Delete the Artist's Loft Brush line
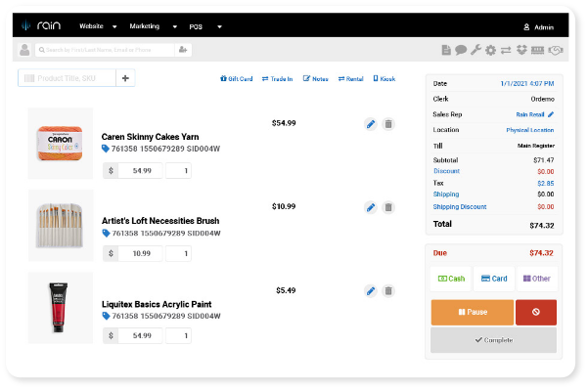The height and width of the screenshot is (390, 588). 388,207
